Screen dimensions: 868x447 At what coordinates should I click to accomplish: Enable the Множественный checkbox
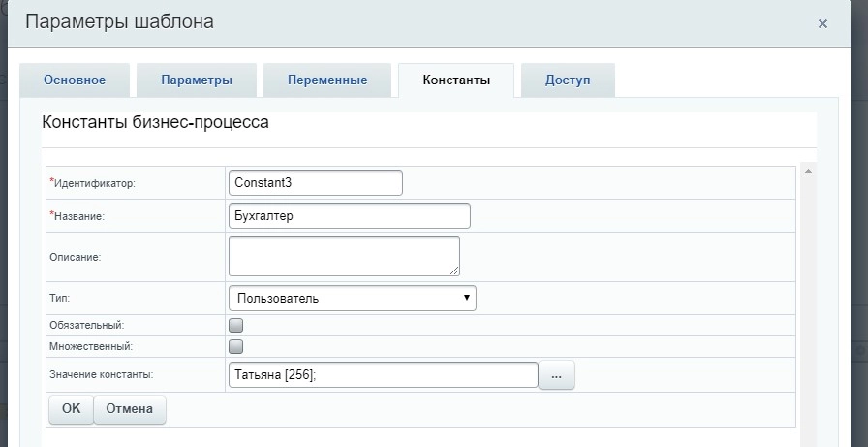(235, 347)
